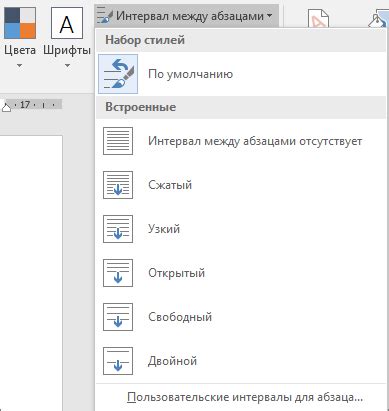Click the Открытый spacing icon

point(118,273)
